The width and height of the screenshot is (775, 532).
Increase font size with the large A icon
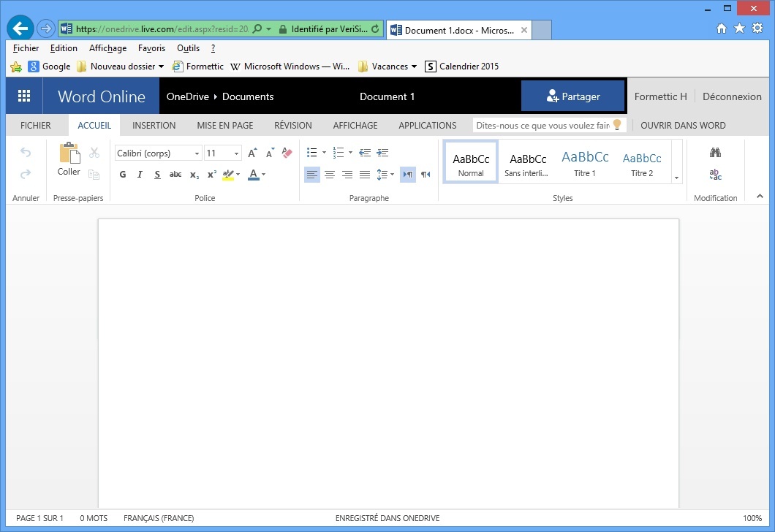click(252, 153)
